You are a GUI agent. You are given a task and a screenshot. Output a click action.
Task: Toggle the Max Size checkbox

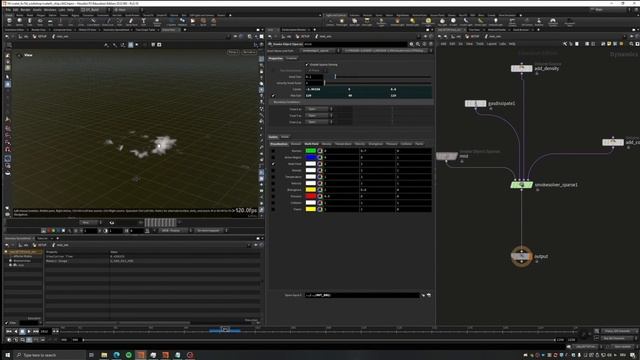(273, 96)
